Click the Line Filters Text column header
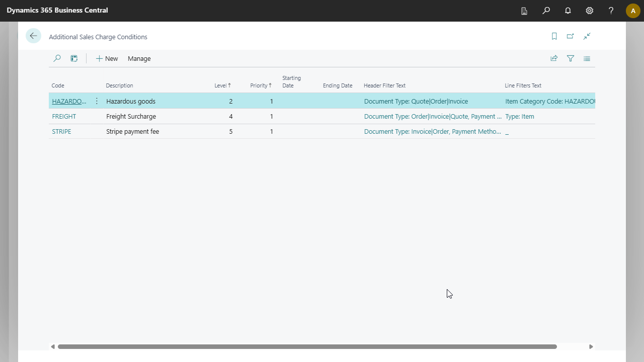This screenshot has height=362, width=644. pos(523,85)
